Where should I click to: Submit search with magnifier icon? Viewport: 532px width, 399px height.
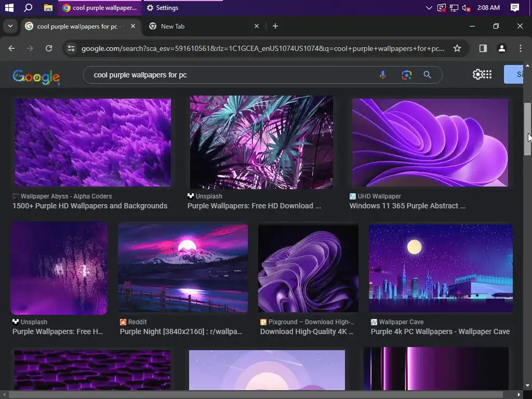pyautogui.click(x=428, y=75)
